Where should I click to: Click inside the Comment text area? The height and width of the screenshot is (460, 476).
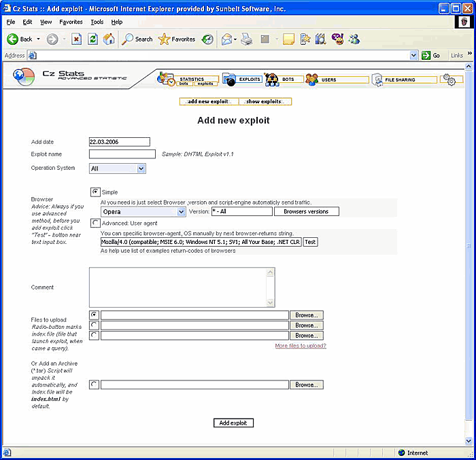(182, 287)
